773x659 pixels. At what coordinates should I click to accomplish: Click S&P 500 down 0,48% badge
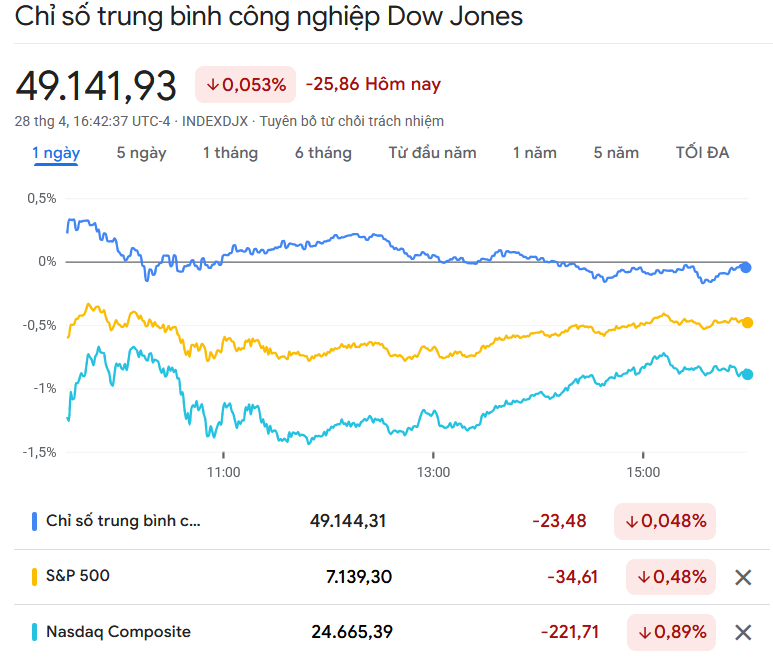pyautogui.click(x=670, y=577)
